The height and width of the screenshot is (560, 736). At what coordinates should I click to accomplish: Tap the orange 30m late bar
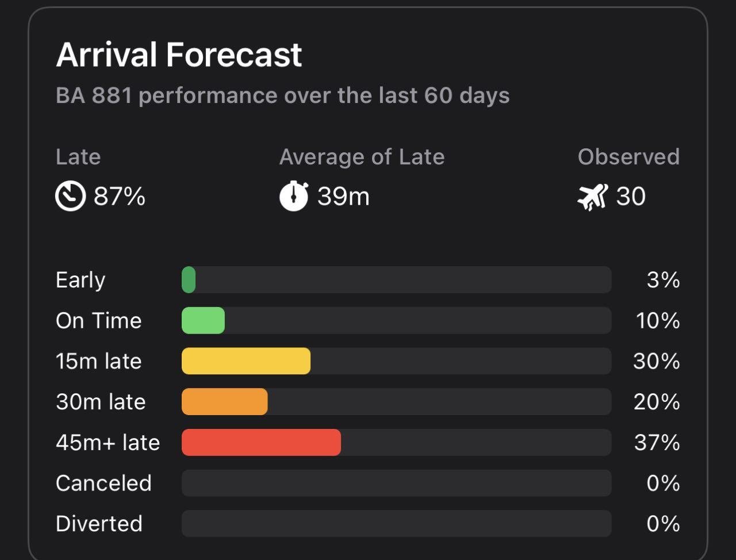(x=225, y=402)
